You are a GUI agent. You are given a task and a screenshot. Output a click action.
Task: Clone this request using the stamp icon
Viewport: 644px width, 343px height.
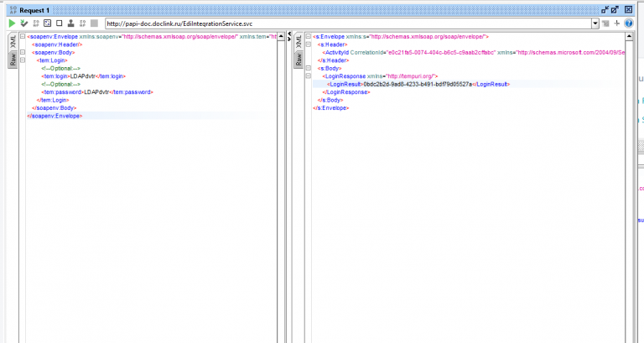pos(70,23)
